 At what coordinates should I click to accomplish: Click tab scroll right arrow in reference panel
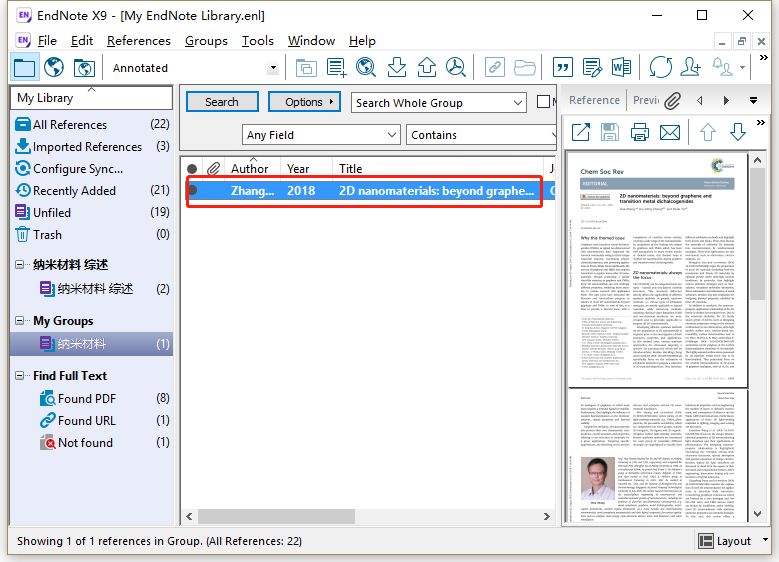pyautogui.click(x=726, y=101)
